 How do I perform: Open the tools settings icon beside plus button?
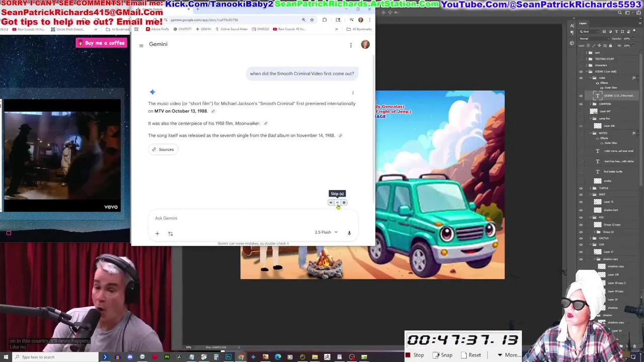point(171,233)
